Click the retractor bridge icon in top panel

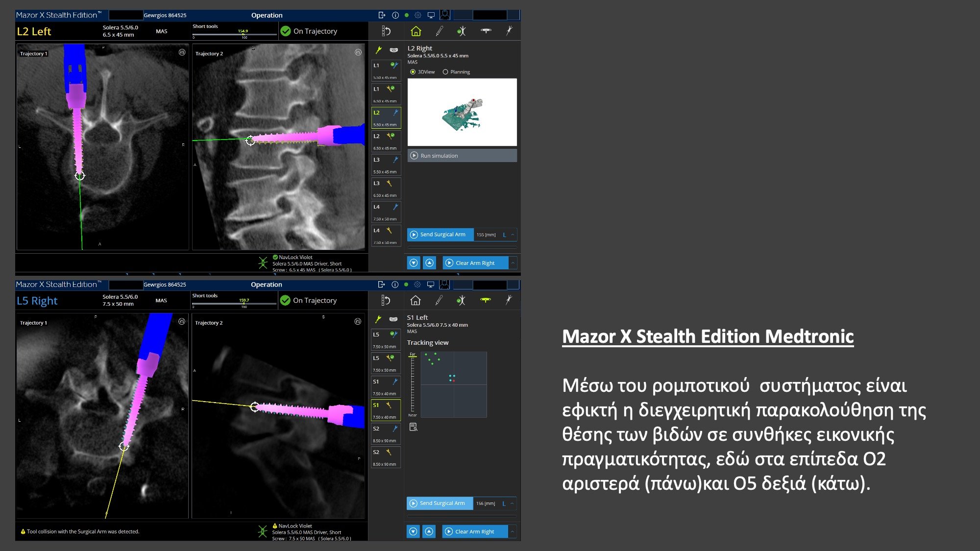486,31
